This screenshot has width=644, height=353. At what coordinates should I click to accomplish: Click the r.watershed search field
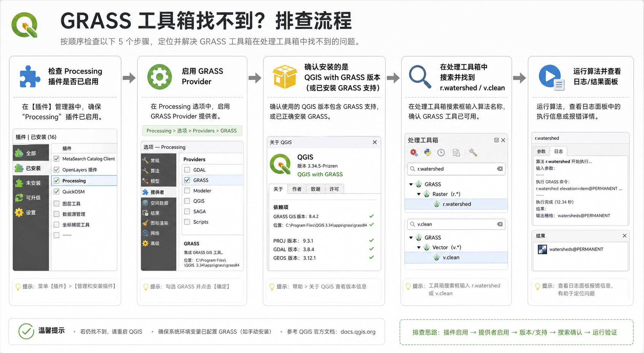pos(456,169)
